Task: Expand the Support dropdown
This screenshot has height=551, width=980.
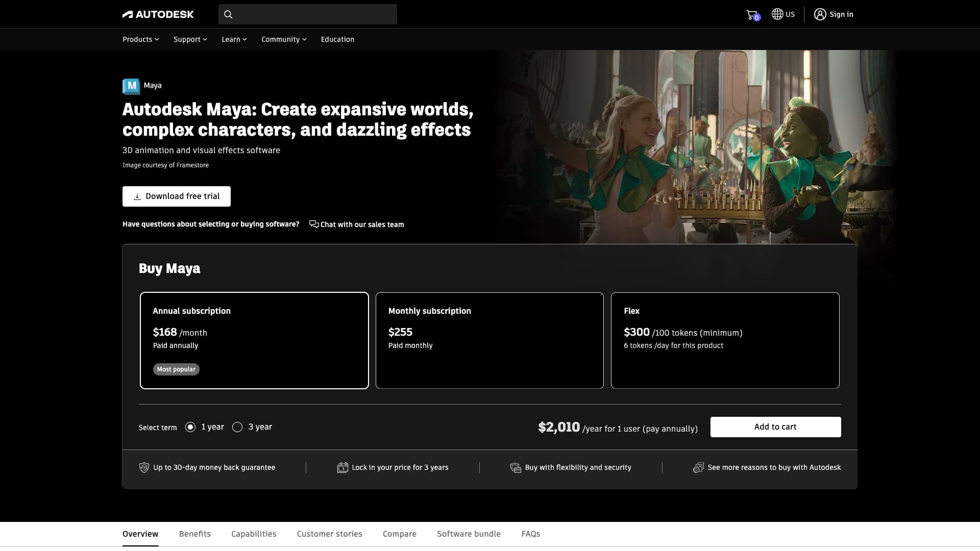Action: (190, 39)
